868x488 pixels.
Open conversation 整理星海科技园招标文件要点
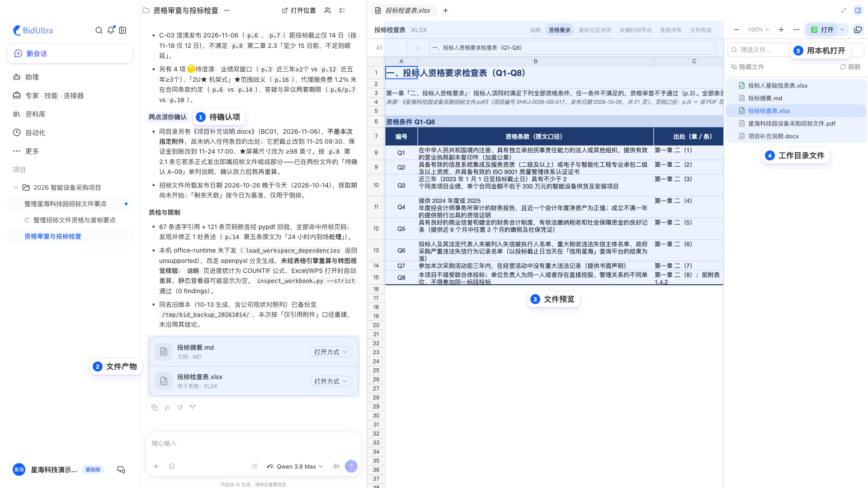70,204
